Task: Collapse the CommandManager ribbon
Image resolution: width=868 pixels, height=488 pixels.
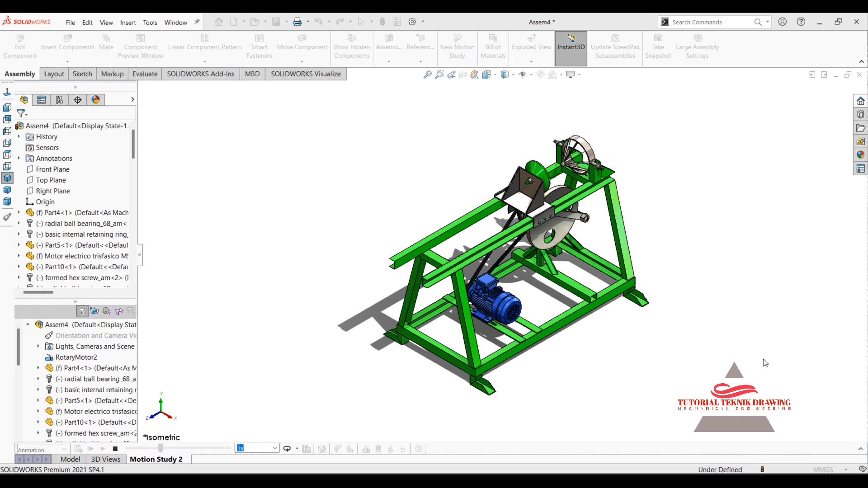Action: click(862, 61)
